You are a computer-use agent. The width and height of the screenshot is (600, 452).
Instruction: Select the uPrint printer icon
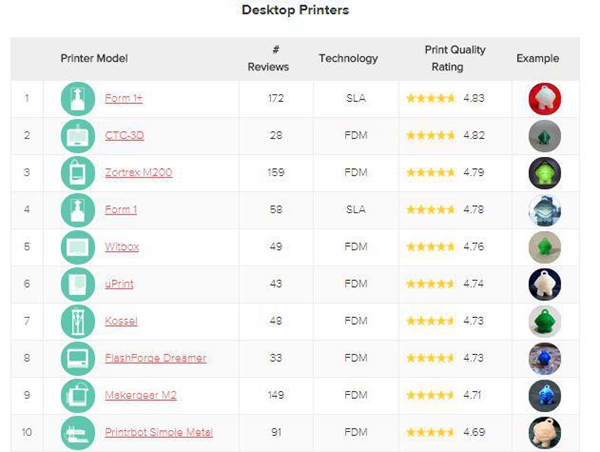(78, 284)
